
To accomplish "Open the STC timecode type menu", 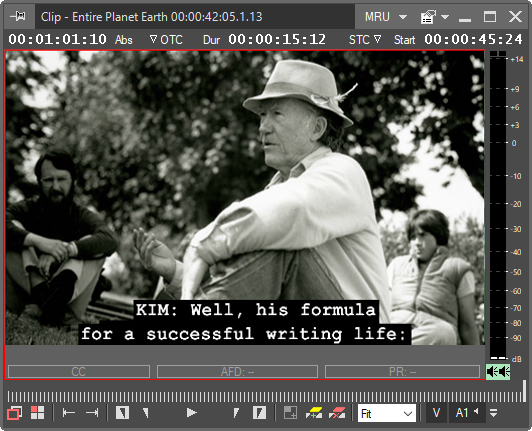I will [x=365, y=40].
